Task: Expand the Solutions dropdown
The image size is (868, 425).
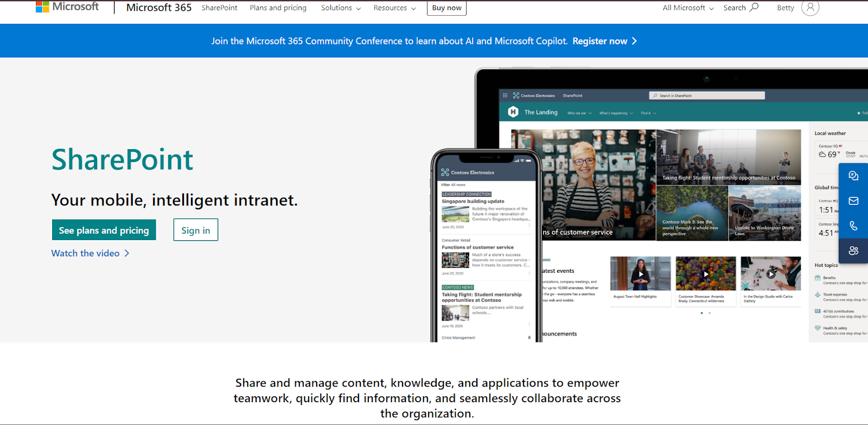Action: coord(341,8)
